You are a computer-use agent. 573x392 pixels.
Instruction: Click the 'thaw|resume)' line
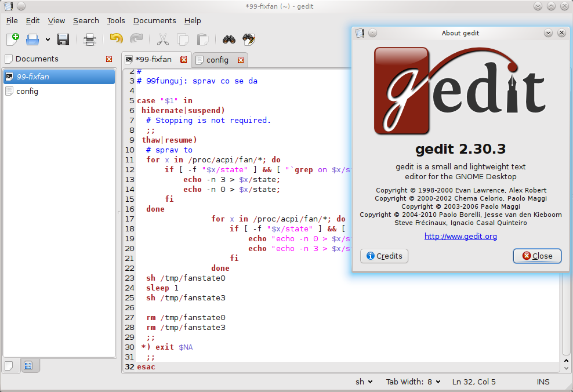[169, 140]
